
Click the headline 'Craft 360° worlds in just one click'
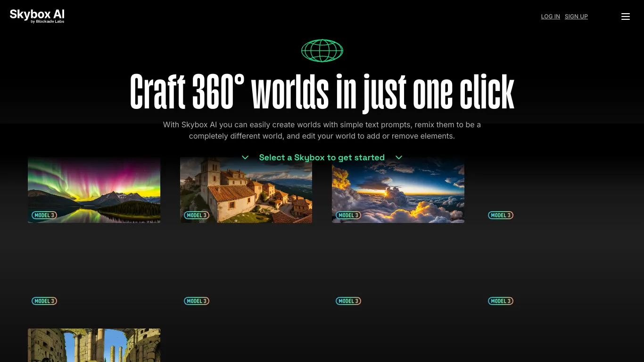[x=322, y=92]
